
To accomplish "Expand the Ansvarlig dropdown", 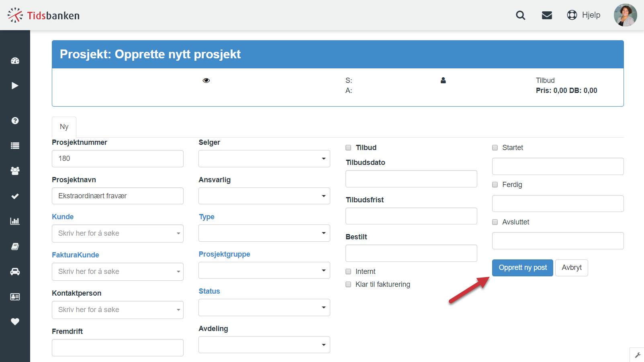I will (264, 196).
